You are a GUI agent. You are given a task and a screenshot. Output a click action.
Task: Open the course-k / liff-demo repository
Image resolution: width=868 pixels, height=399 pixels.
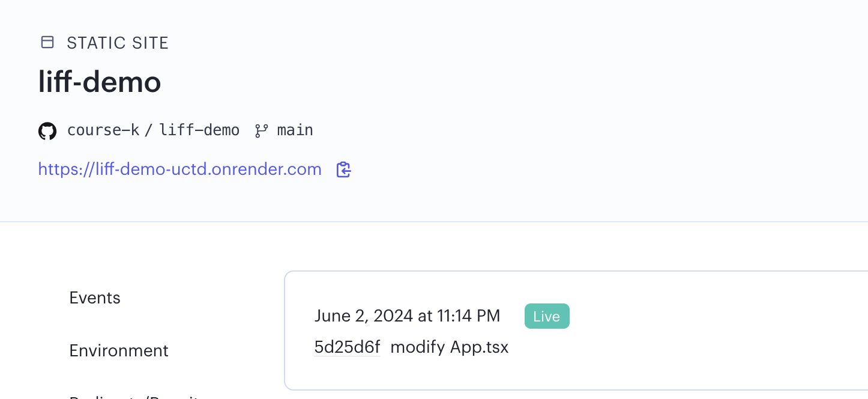click(x=153, y=130)
